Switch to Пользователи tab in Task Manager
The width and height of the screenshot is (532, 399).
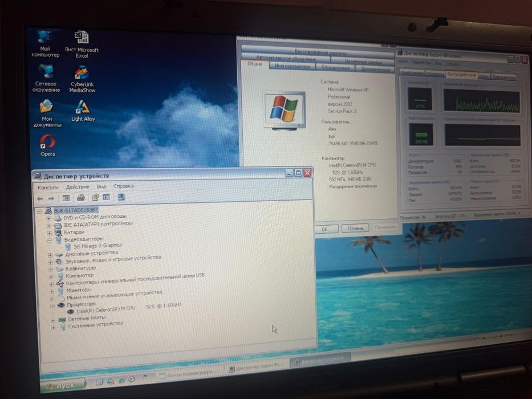click(503, 77)
